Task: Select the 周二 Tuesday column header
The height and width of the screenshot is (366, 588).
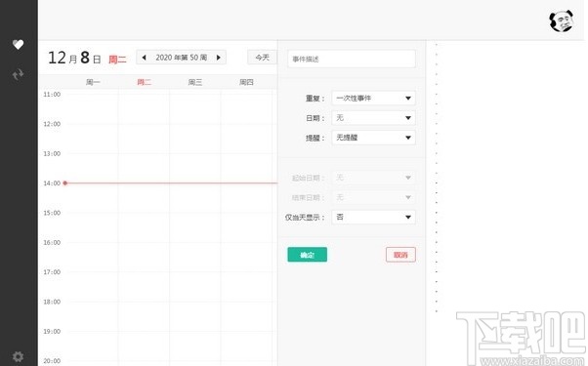Action: pos(144,82)
